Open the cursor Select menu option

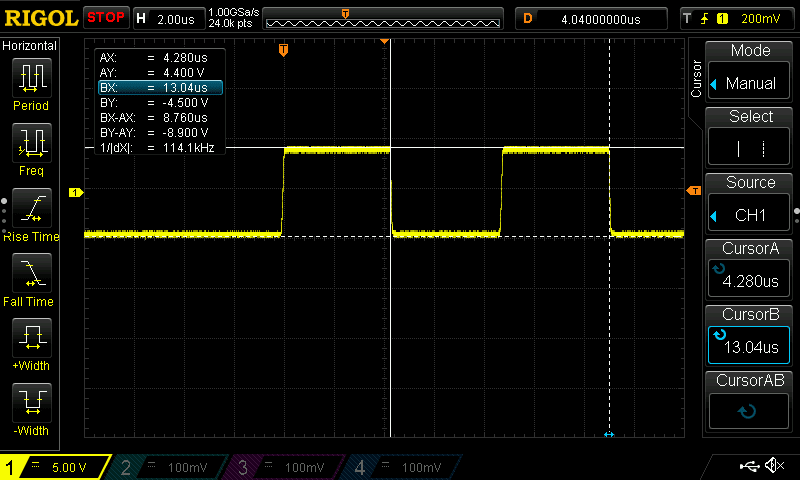751,138
